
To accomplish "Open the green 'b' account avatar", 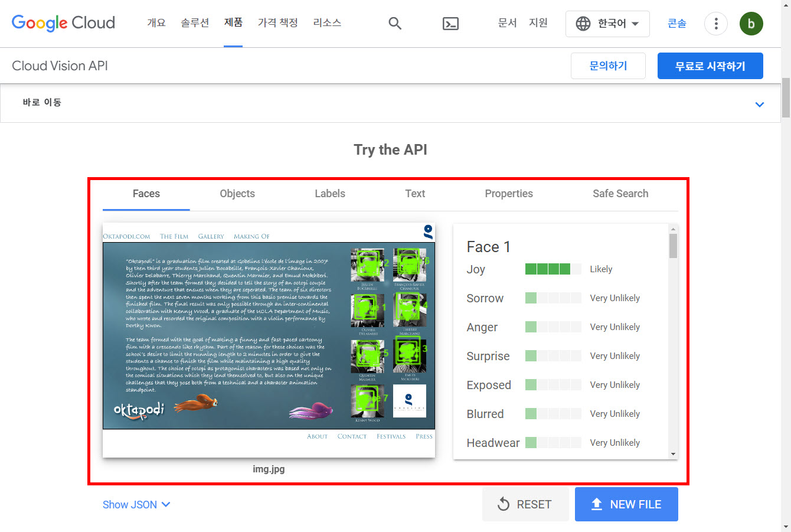I will [x=751, y=24].
